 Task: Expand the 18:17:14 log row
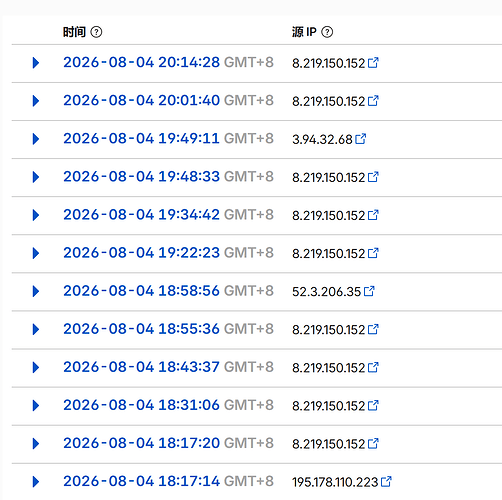[x=36, y=481]
